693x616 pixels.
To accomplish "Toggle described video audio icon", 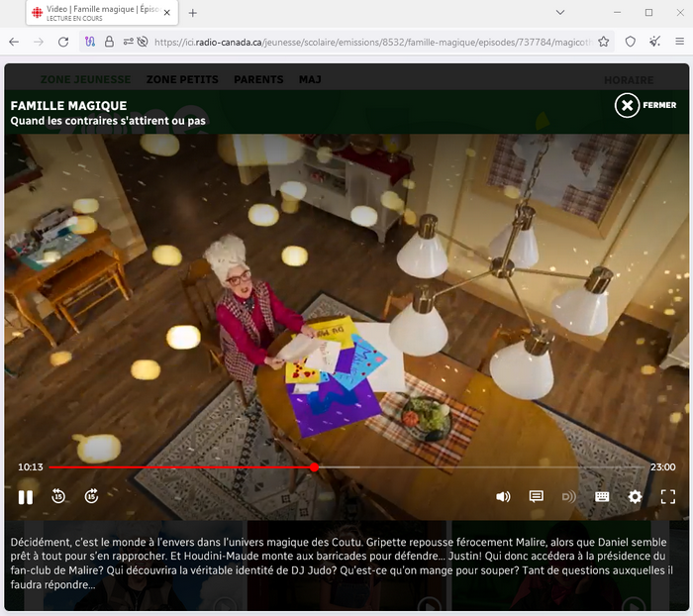I will 568,497.
